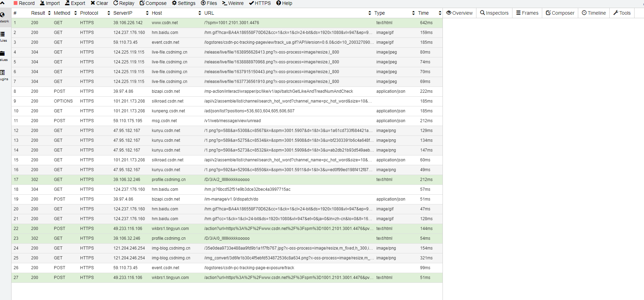
Task: Click the 321ms time in row 25
Action: 426,258
